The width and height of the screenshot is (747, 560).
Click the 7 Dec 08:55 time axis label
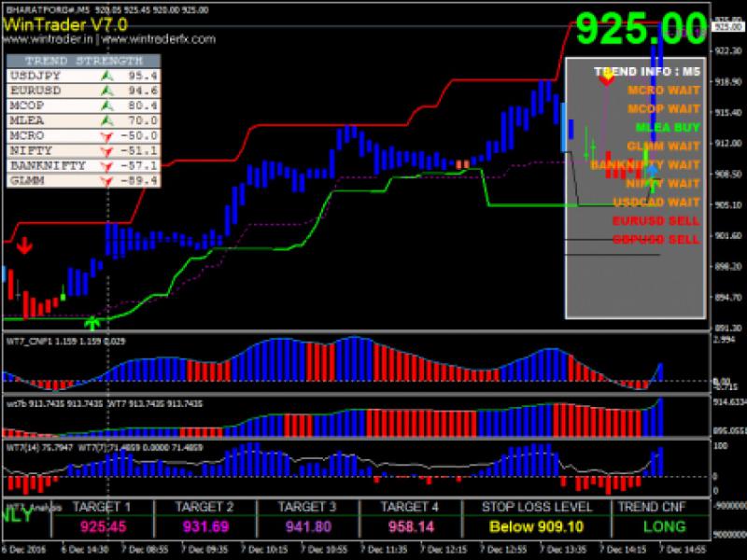(145, 550)
